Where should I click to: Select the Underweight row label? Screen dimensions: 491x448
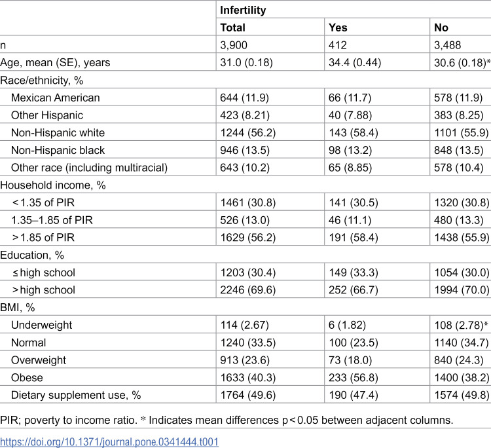pyautogui.click(x=42, y=325)
